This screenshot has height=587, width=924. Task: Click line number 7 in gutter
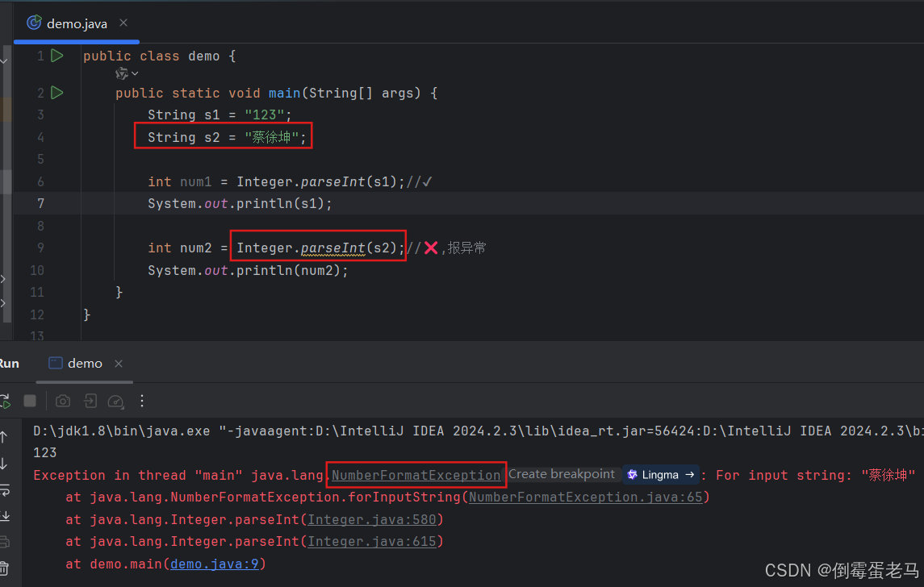tap(40, 204)
